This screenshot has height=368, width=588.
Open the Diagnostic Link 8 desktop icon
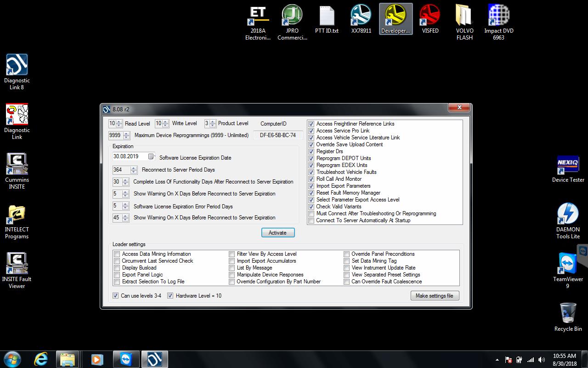click(17, 72)
